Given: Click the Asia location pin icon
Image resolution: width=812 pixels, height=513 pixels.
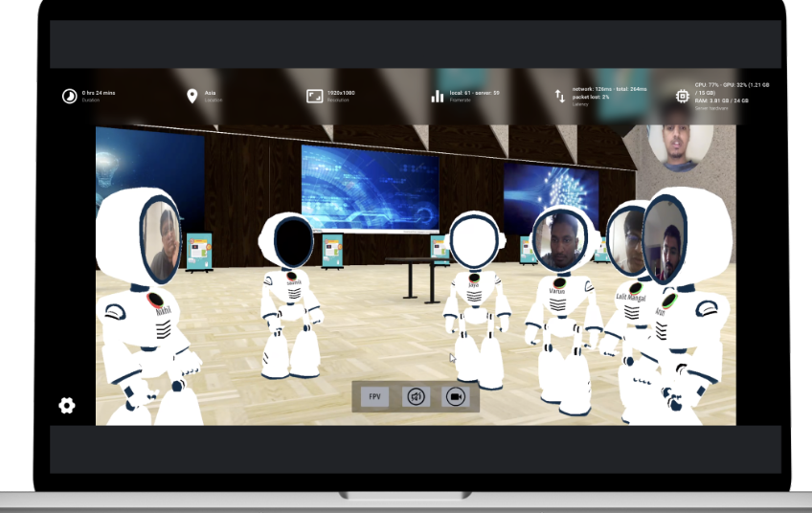Looking at the screenshot, I should [x=192, y=96].
